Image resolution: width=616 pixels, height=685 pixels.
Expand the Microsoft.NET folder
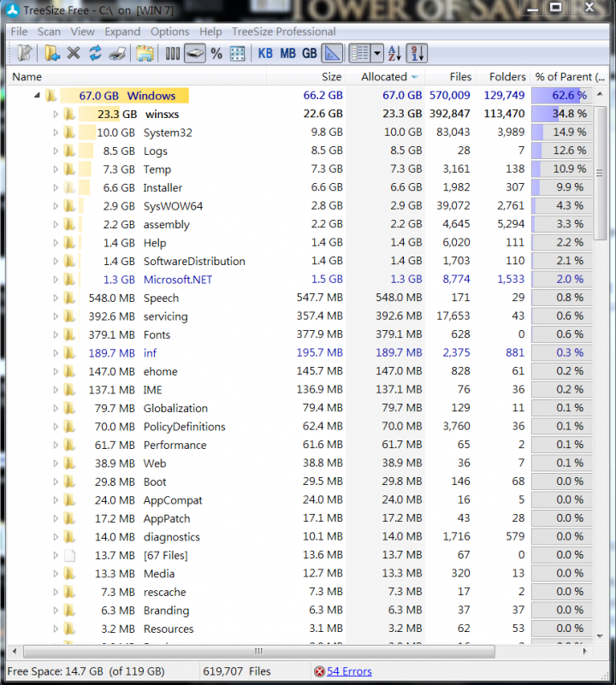[56, 279]
